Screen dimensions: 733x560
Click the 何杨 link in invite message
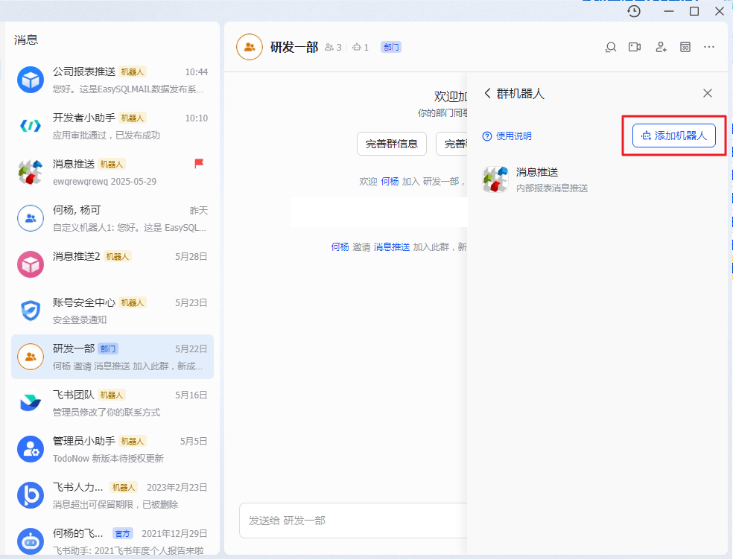click(x=340, y=246)
